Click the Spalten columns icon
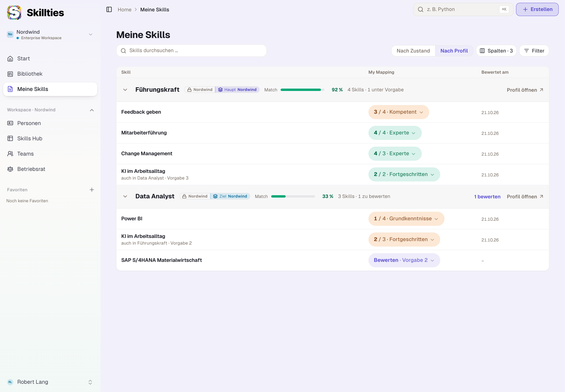This screenshot has width=565, height=392. (x=482, y=51)
